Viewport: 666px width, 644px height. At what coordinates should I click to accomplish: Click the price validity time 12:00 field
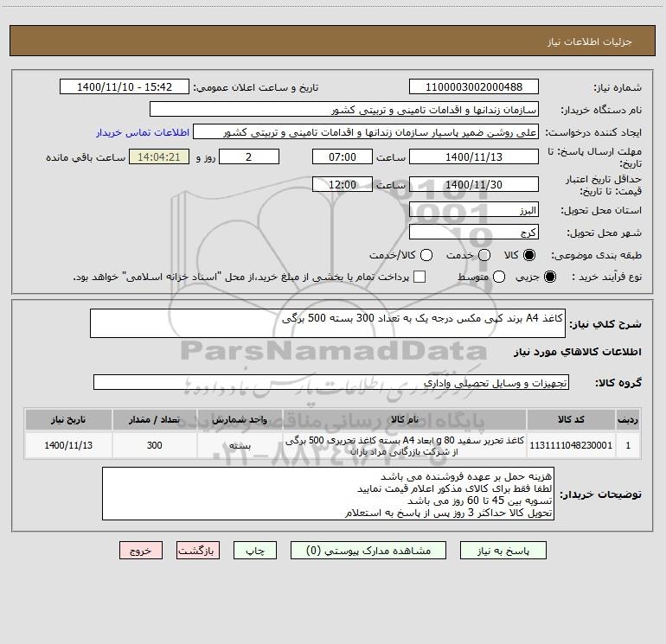click(343, 184)
